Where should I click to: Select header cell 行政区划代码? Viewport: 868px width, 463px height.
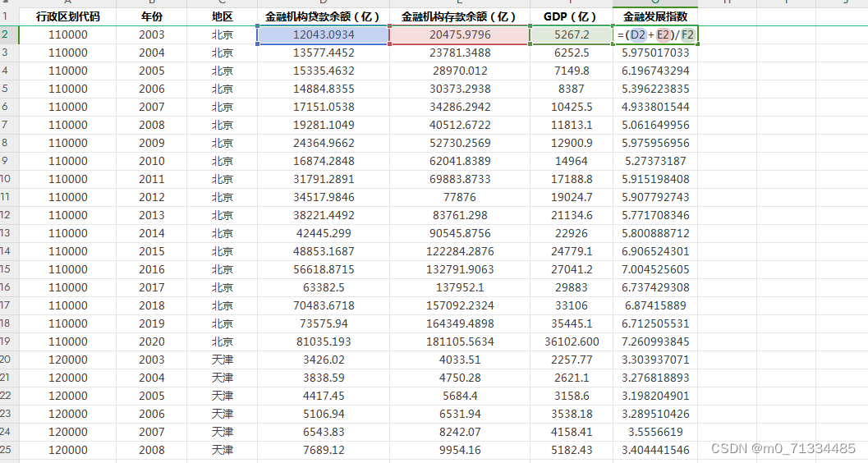67,16
